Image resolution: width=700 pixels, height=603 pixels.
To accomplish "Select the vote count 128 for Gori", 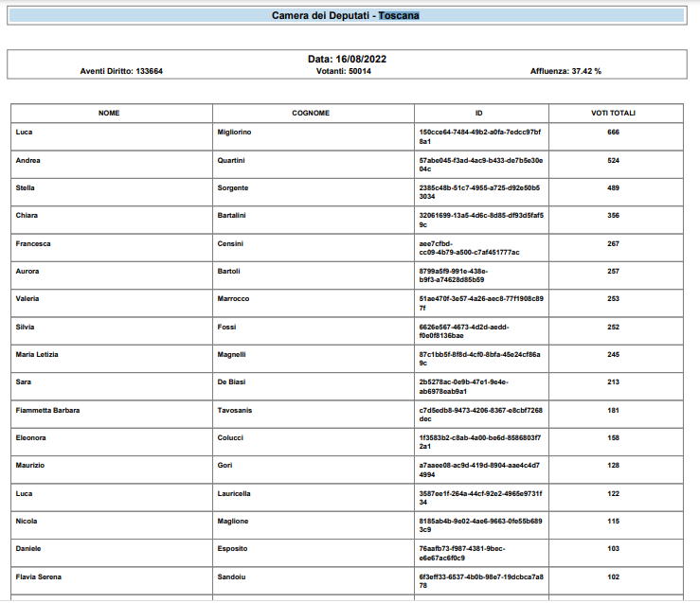I will [x=613, y=466].
